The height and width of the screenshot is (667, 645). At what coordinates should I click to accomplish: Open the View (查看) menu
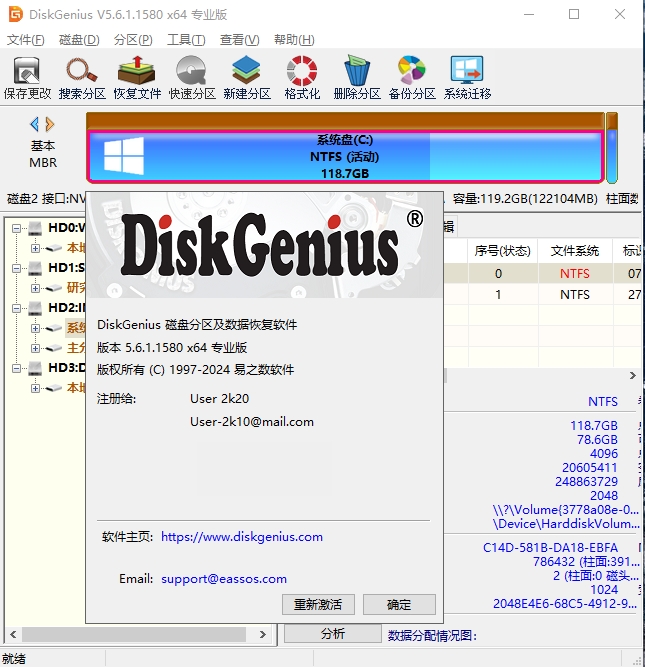click(240, 40)
